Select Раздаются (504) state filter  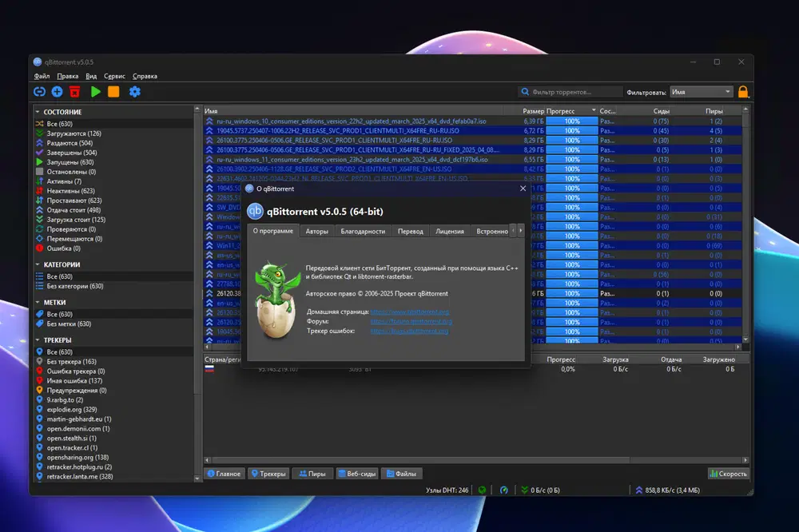pos(70,143)
